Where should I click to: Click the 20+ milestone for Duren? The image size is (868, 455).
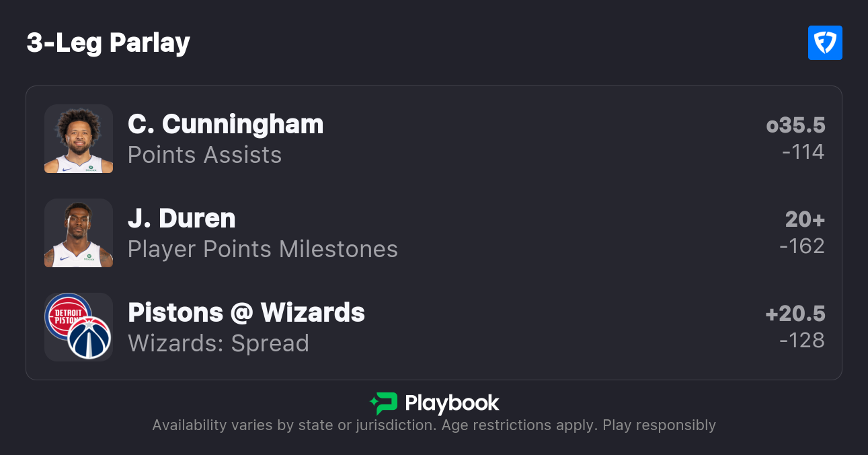805,220
